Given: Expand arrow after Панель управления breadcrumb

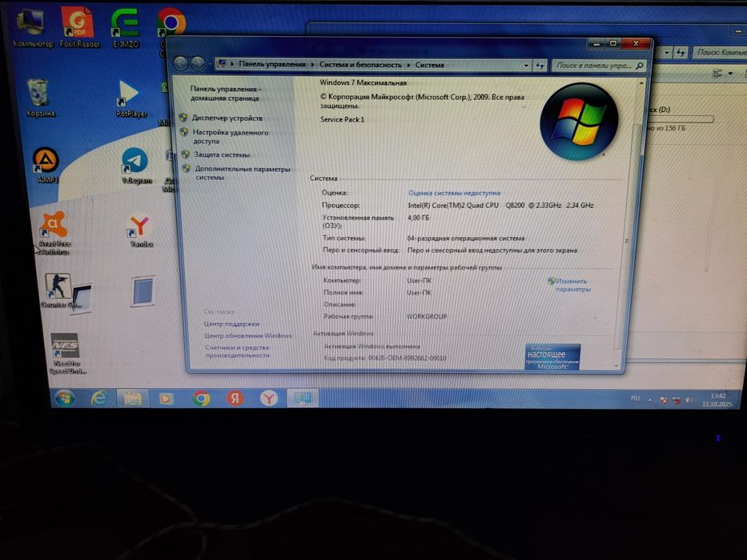Looking at the screenshot, I should [x=312, y=65].
